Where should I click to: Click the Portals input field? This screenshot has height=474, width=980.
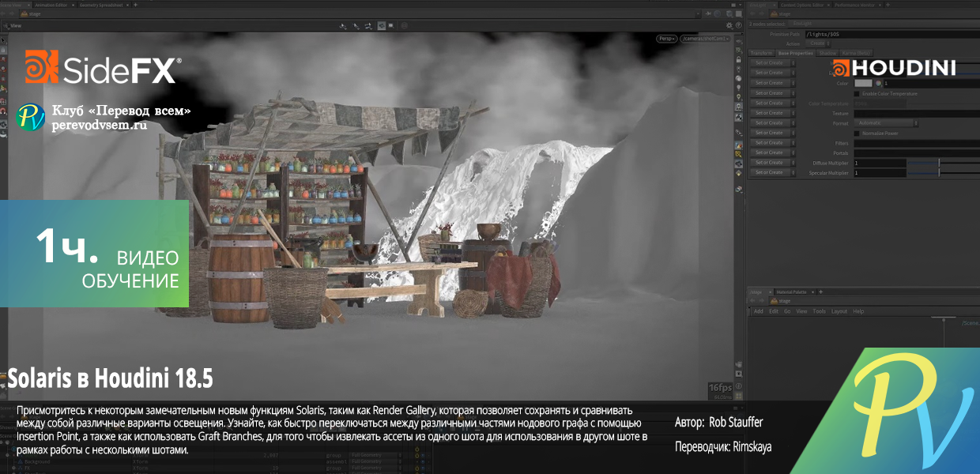917,152
